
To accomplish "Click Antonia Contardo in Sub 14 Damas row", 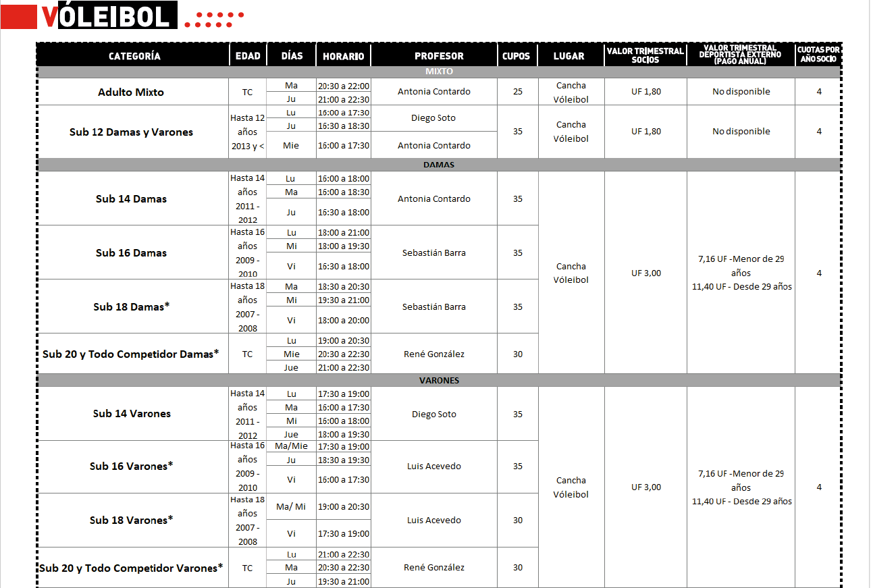I will 433,198.
